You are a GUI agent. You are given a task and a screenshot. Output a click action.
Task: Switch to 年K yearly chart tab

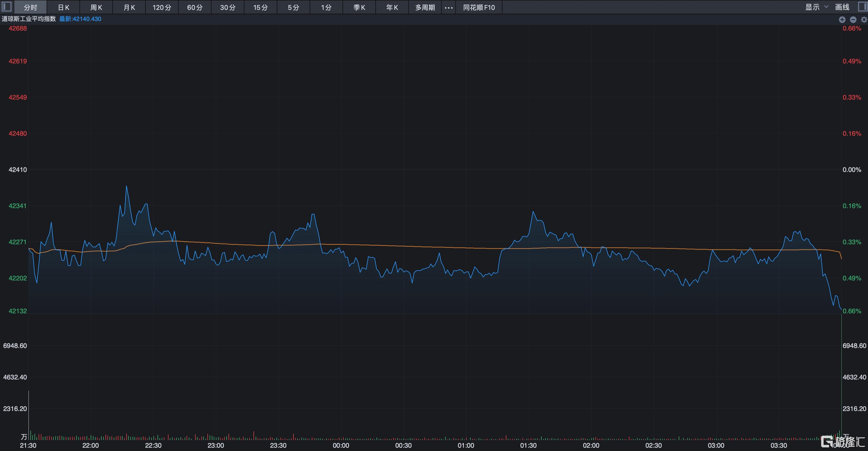(x=392, y=7)
